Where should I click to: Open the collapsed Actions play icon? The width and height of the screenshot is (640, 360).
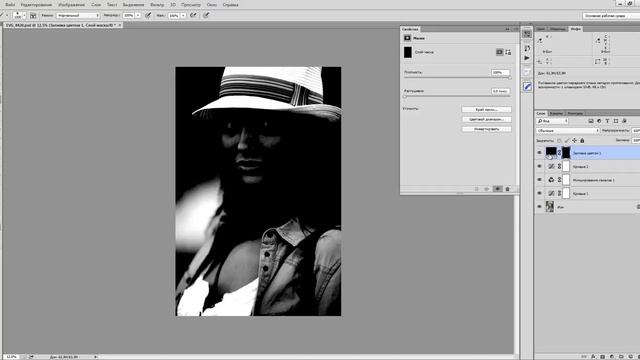(x=527, y=58)
